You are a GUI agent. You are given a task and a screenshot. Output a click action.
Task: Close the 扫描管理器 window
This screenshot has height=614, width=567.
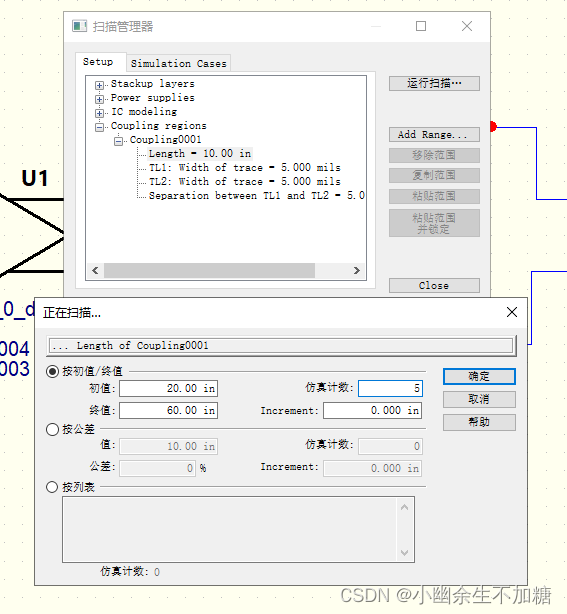pyautogui.click(x=467, y=26)
